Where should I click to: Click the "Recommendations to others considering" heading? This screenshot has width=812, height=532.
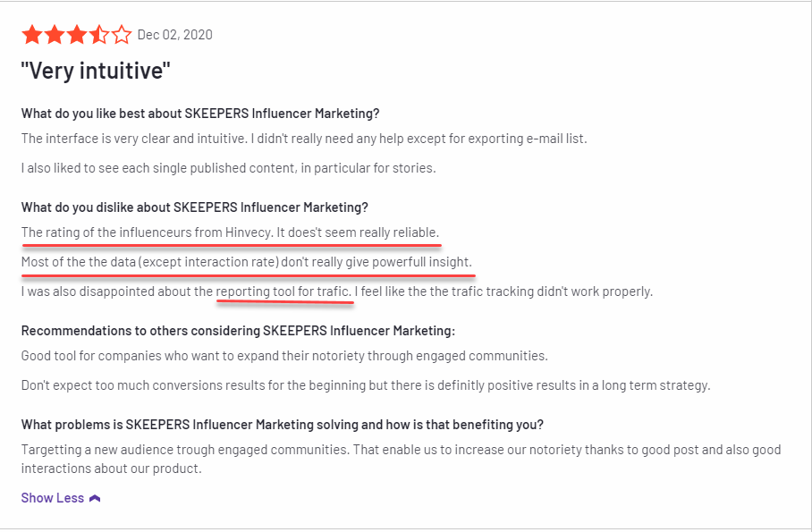pyautogui.click(x=238, y=331)
